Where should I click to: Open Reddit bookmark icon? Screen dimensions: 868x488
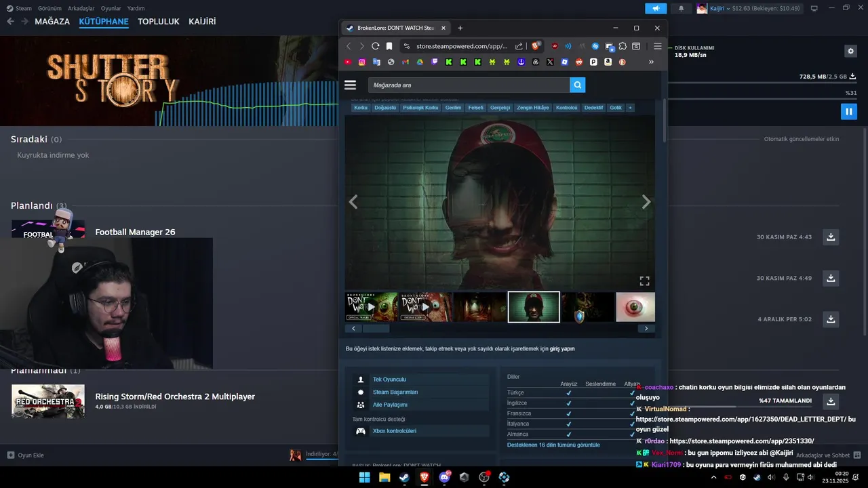pos(579,62)
